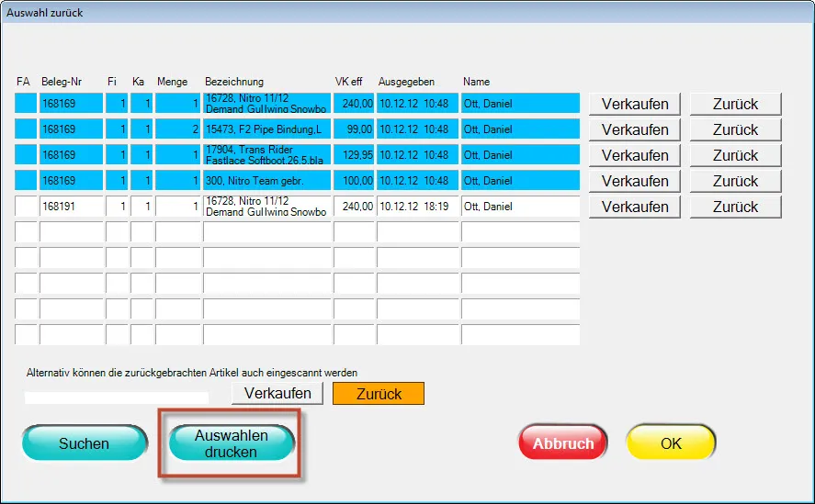Click Verkaufen for the F2 Pipe Bindung row

[635, 129]
